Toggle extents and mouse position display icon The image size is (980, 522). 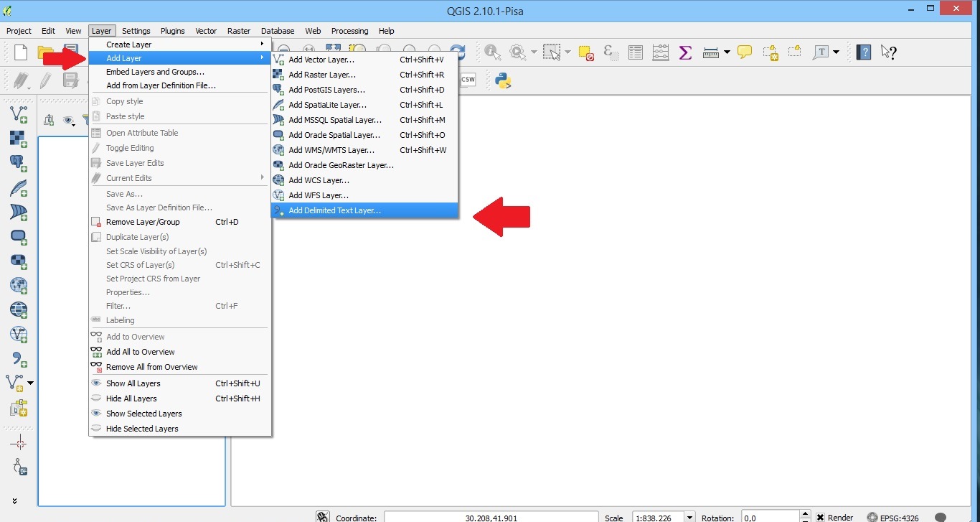pyautogui.click(x=323, y=517)
